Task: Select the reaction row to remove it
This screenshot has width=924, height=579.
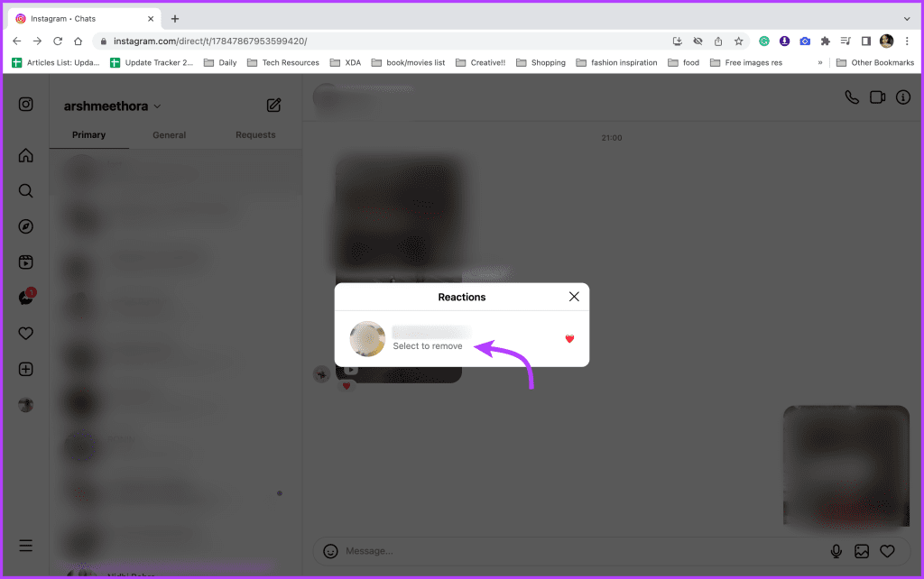Action: tap(462, 339)
